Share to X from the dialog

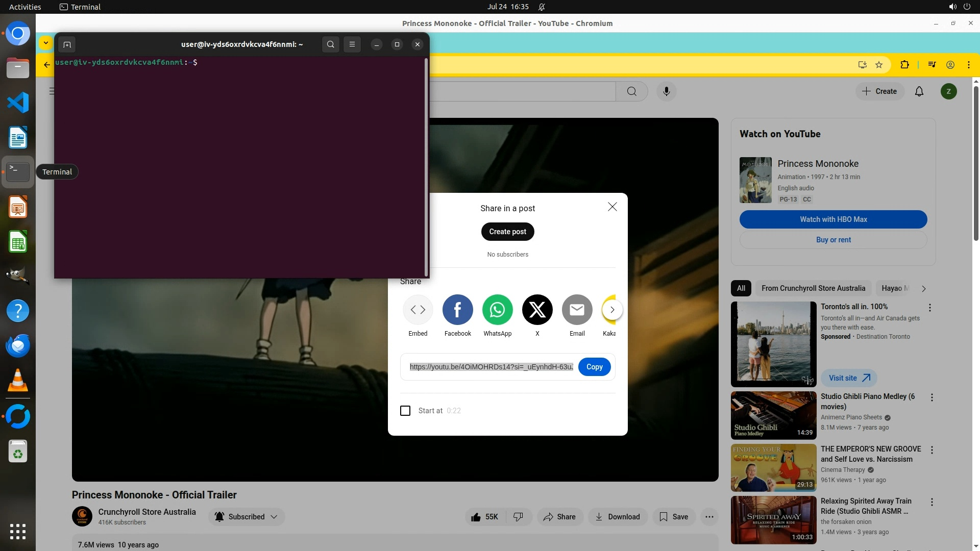pos(537,310)
